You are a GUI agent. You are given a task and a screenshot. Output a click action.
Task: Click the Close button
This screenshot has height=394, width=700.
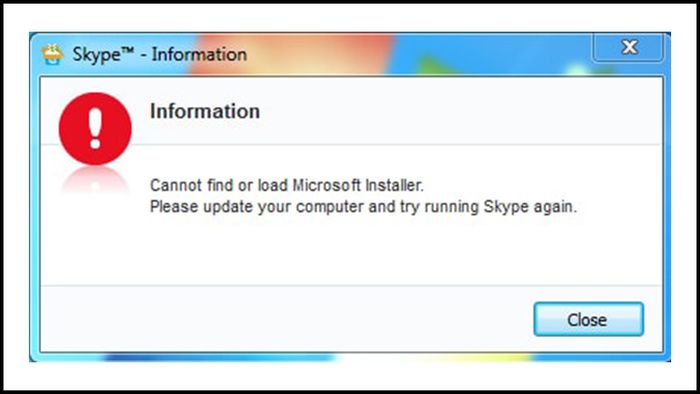click(x=588, y=319)
